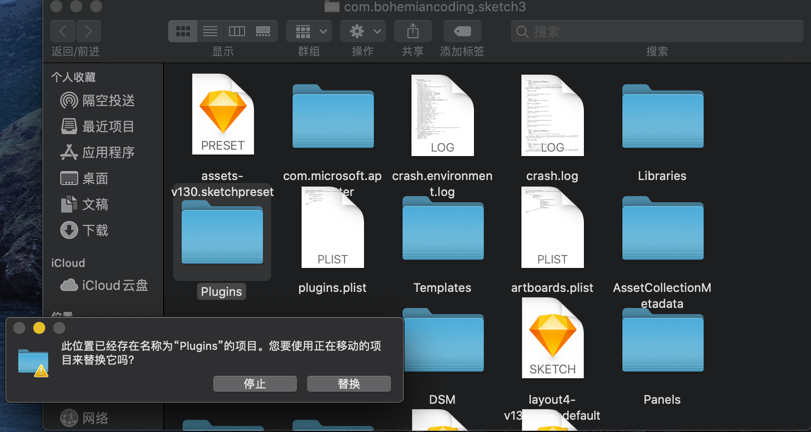Select the crash.log file icon
The image size is (811, 432).
click(552, 115)
